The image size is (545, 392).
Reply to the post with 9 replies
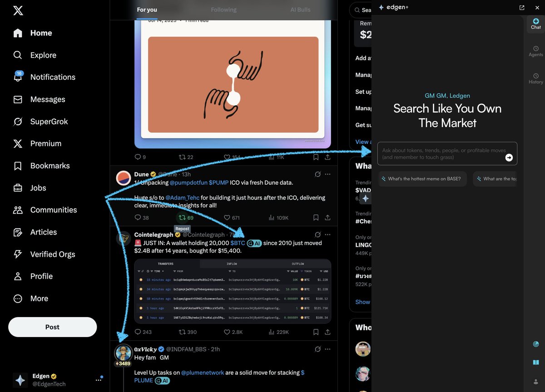140,157
